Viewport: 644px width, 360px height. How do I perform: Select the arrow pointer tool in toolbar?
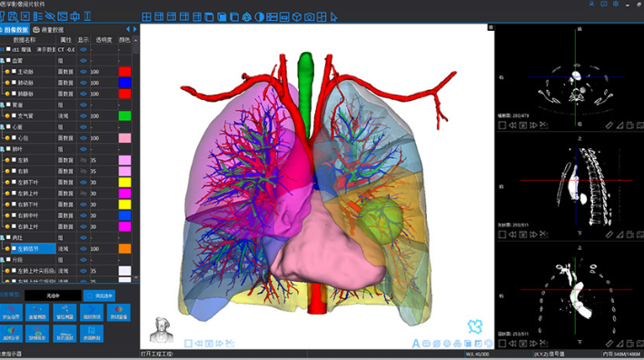point(334,17)
